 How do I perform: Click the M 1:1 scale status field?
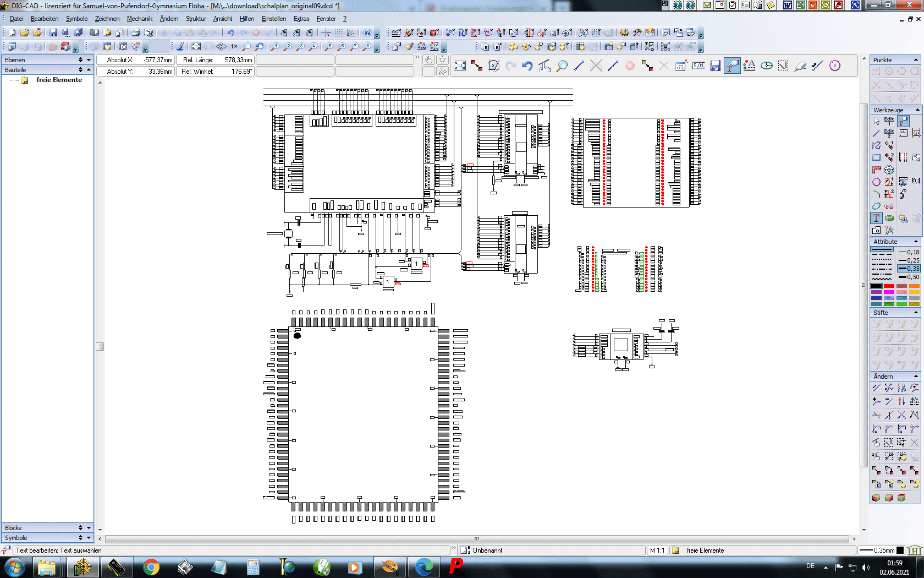657,550
